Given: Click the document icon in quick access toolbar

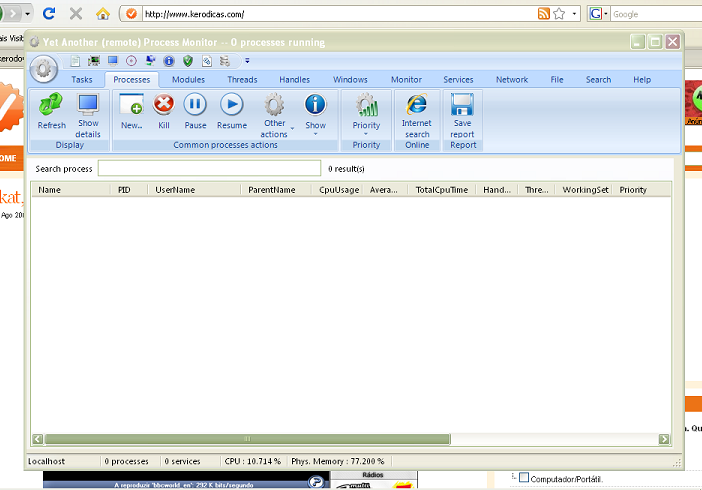Looking at the screenshot, I should (x=75, y=60).
